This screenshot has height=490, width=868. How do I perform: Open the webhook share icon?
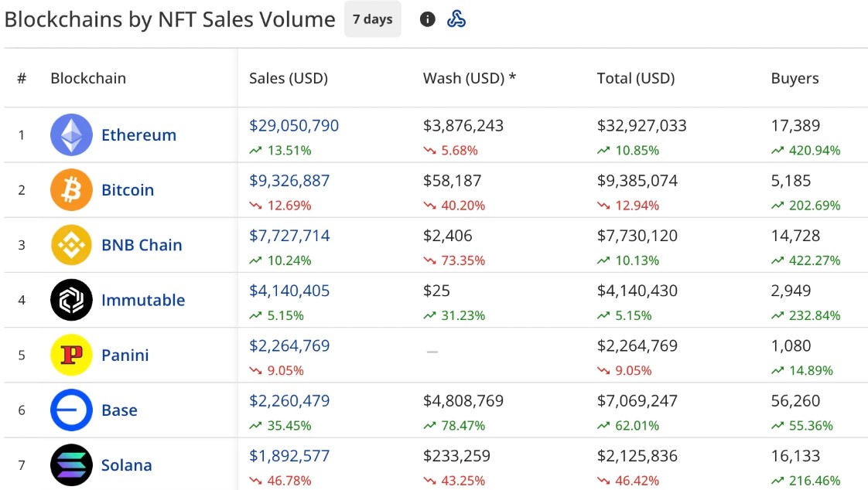(x=456, y=19)
